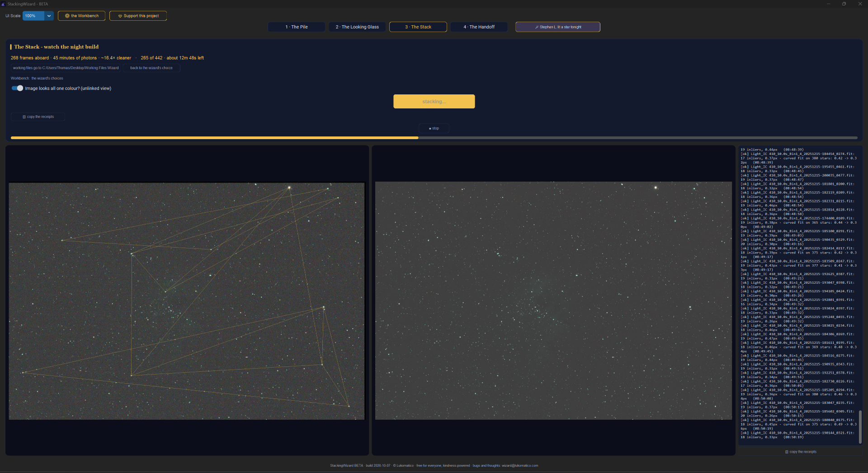Click the 'Stephan L. lit a star tonight' banner

tap(558, 27)
